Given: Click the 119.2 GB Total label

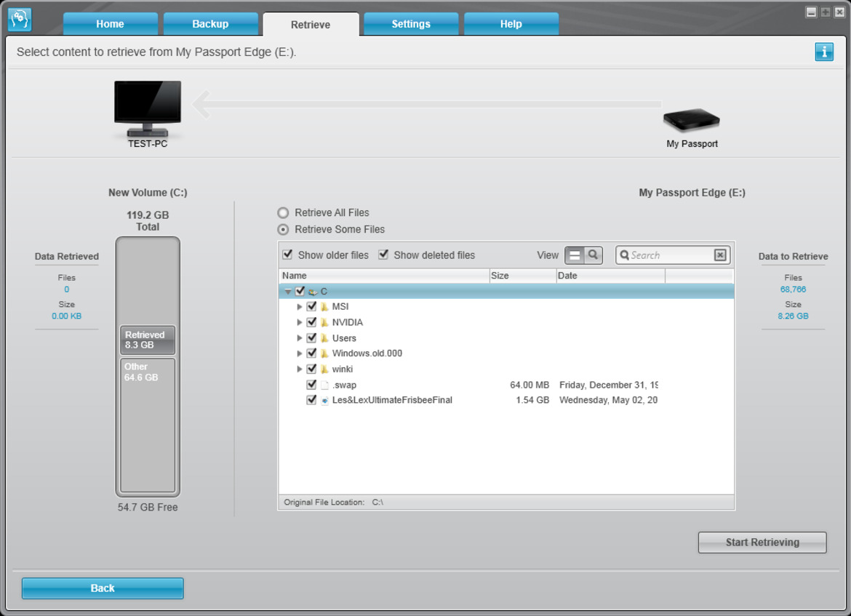Looking at the screenshot, I should 148,221.
